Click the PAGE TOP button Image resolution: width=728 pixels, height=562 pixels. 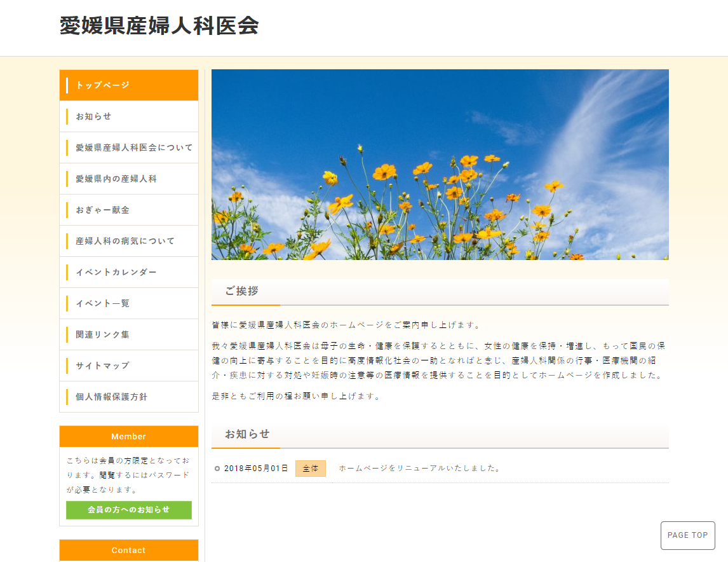coord(687,535)
